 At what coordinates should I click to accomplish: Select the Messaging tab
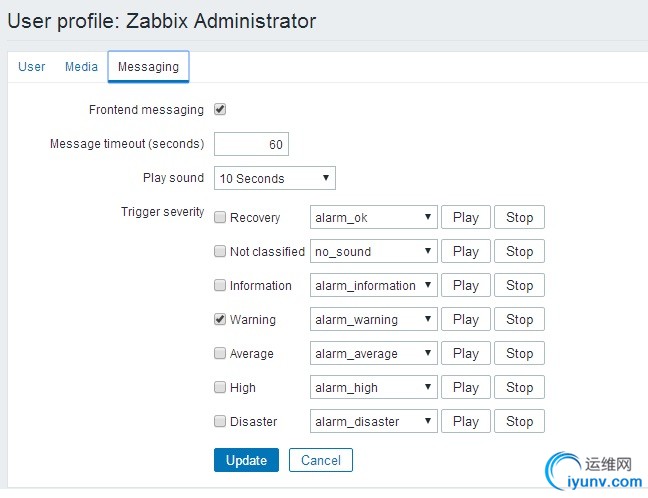148,67
